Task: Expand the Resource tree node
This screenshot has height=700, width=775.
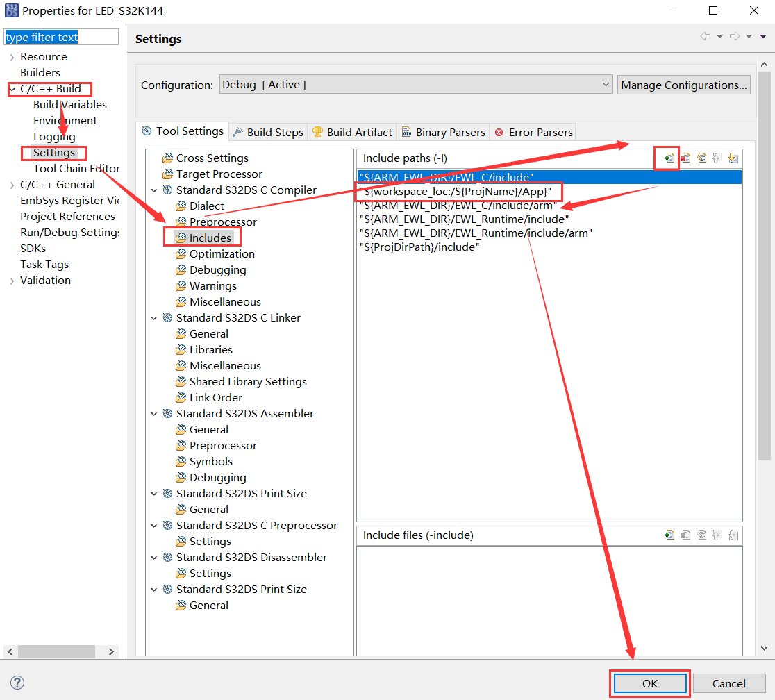Action: click(x=12, y=58)
